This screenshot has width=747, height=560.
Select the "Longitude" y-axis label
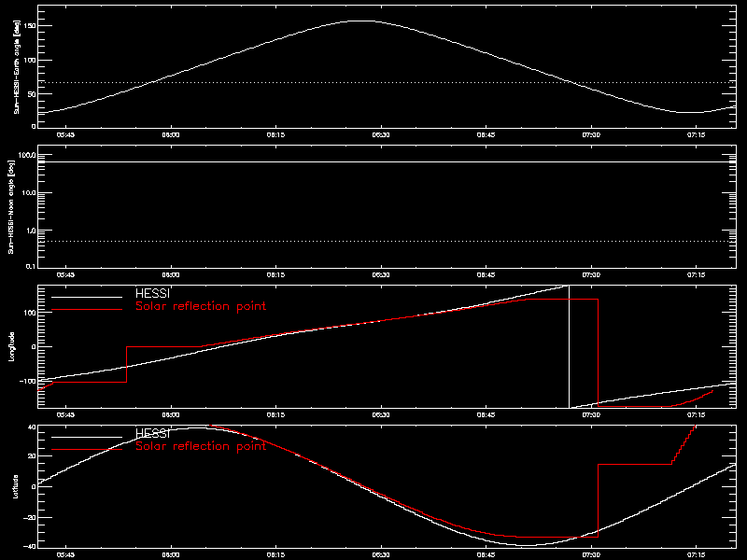click(x=11, y=346)
